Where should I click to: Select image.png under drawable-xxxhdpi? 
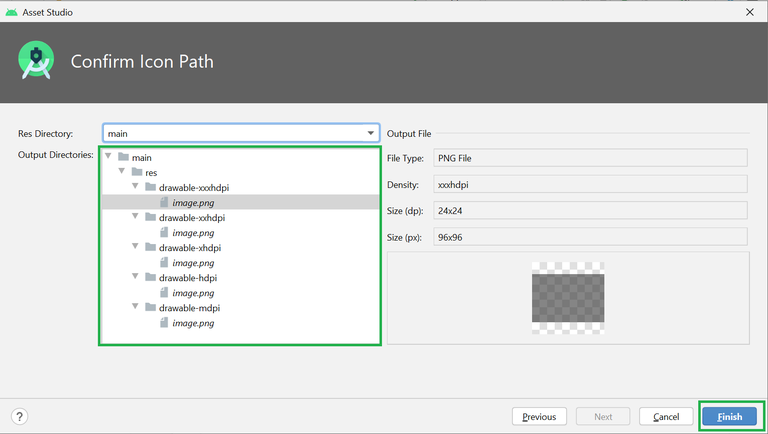coord(240,202)
